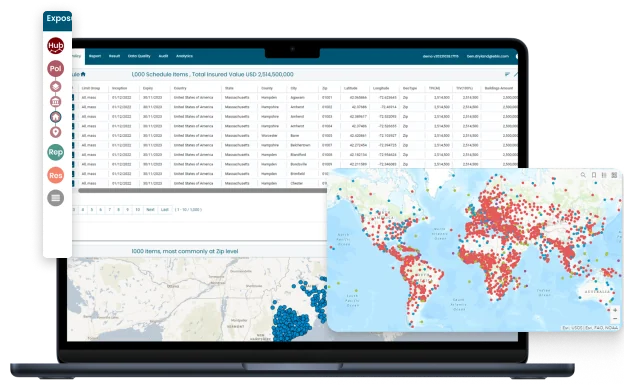Screen dimensions: 624x392
Task: Click the search icon on the world map
Action: pos(583,175)
